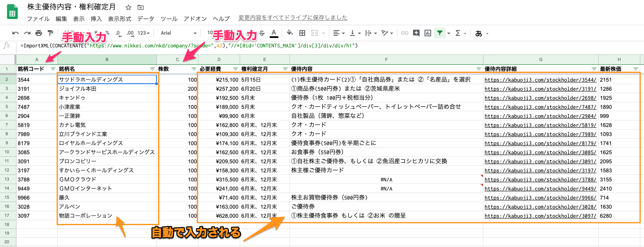The width and height of the screenshot is (644, 247).
Task: Expand the merge cells dropdown arrow
Action: pos(324,33)
